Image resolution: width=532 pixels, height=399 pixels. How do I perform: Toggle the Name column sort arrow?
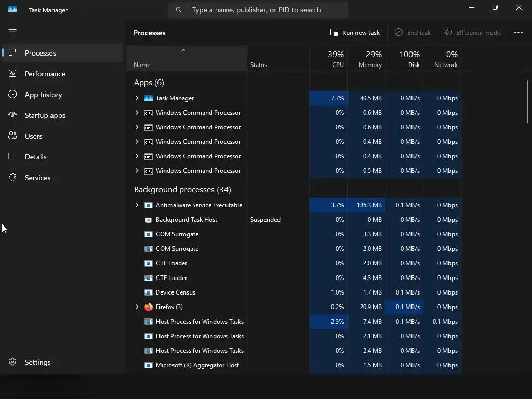click(183, 50)
